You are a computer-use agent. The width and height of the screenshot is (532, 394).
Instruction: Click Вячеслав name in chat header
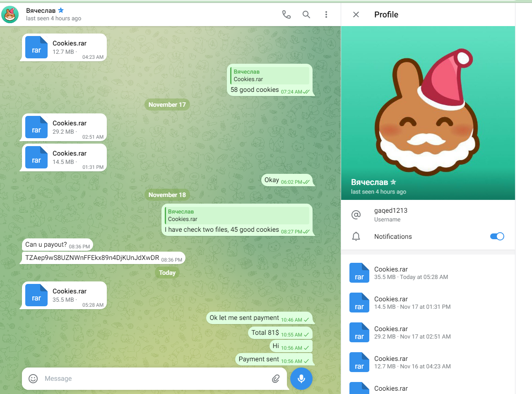point(41,10)
